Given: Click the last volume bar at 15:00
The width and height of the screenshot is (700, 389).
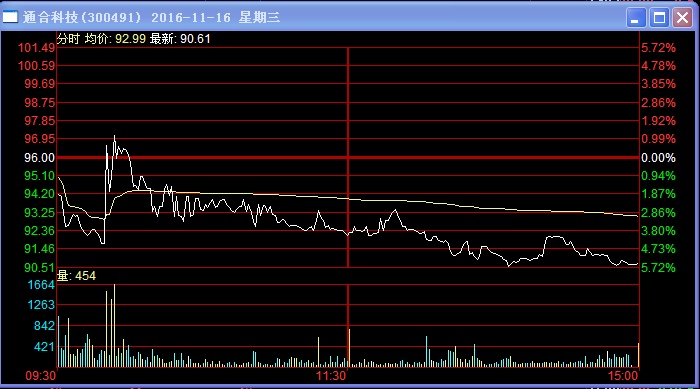Looking at the screenshot, I should 638,355.
